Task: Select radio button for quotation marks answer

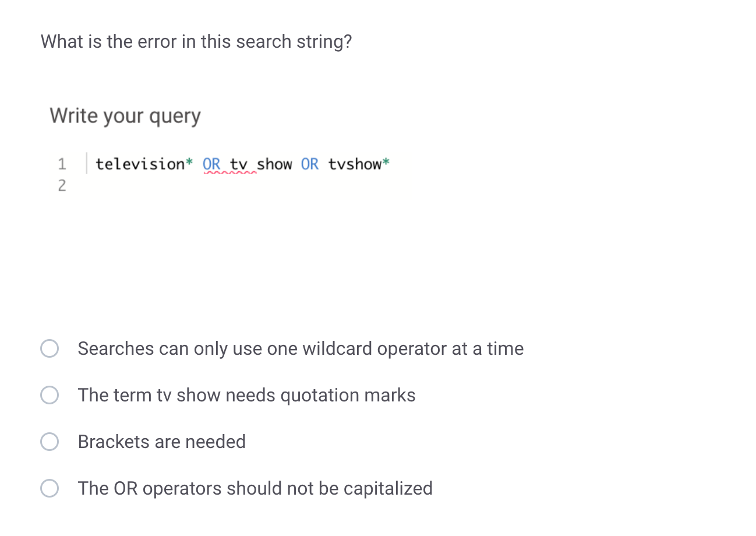Action: coord(50,395)
